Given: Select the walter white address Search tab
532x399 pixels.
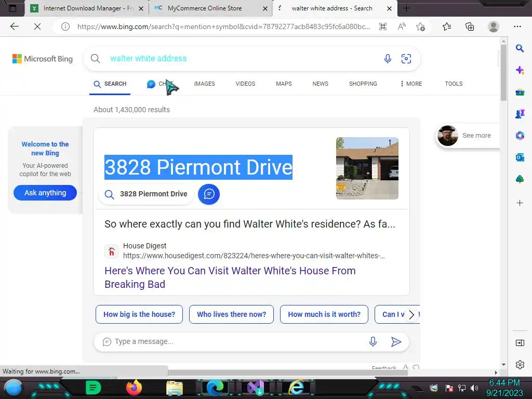Looking at the screenshot, I should (x=335, y=8).
